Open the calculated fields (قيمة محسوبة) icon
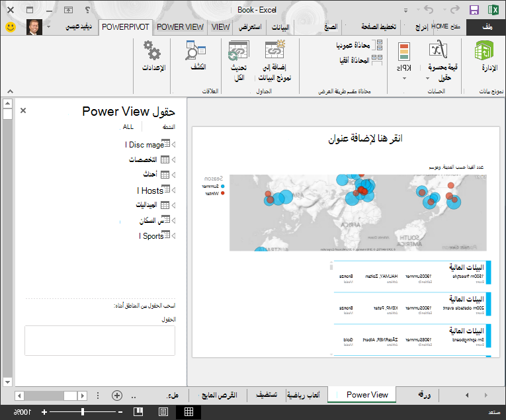The height and width of the screenshot is (420, 506). 439,50
